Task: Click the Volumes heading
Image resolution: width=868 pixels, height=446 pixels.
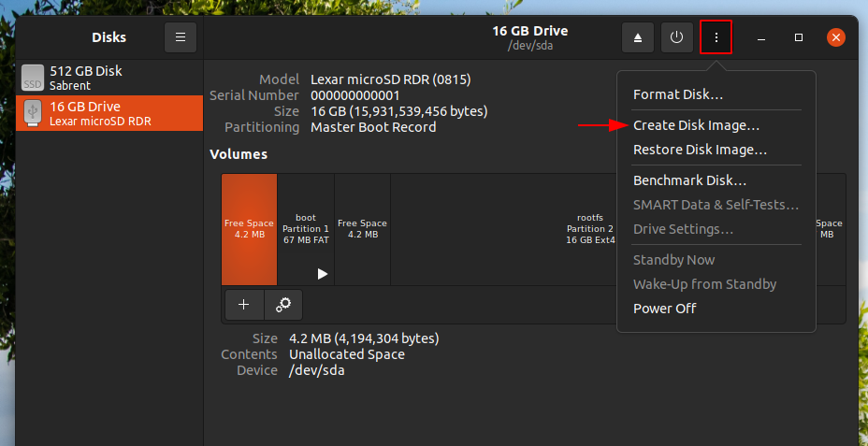Action: 239,154
